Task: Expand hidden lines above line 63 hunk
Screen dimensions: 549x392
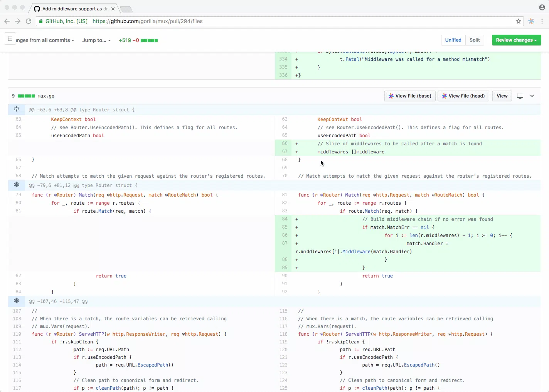Action: [x=17, y=109]
